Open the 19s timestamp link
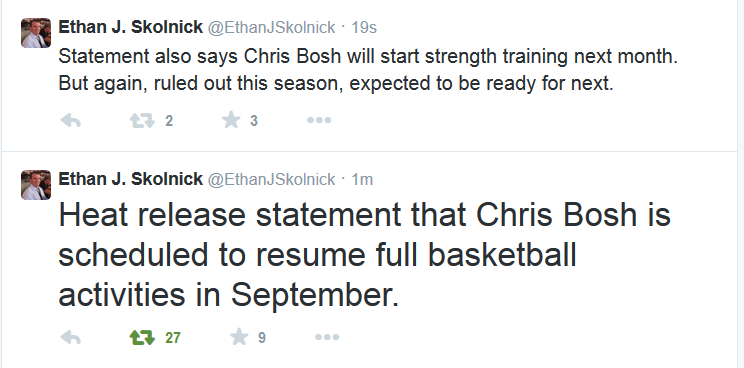Screen dimensions: 744x368 [364, 28]
